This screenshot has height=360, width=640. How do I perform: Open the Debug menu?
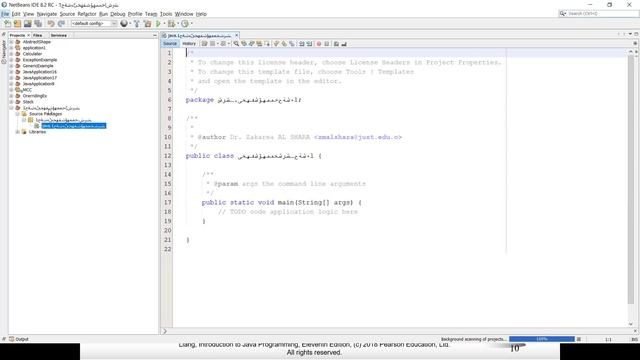tap(118, 14)
